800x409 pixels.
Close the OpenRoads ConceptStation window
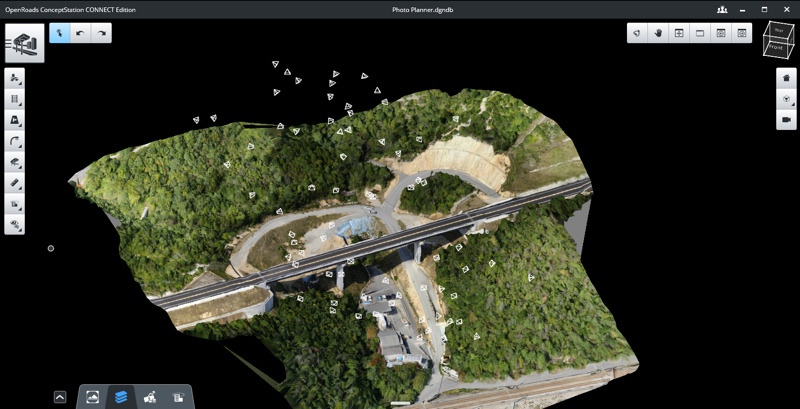click(x=786, y=10)
